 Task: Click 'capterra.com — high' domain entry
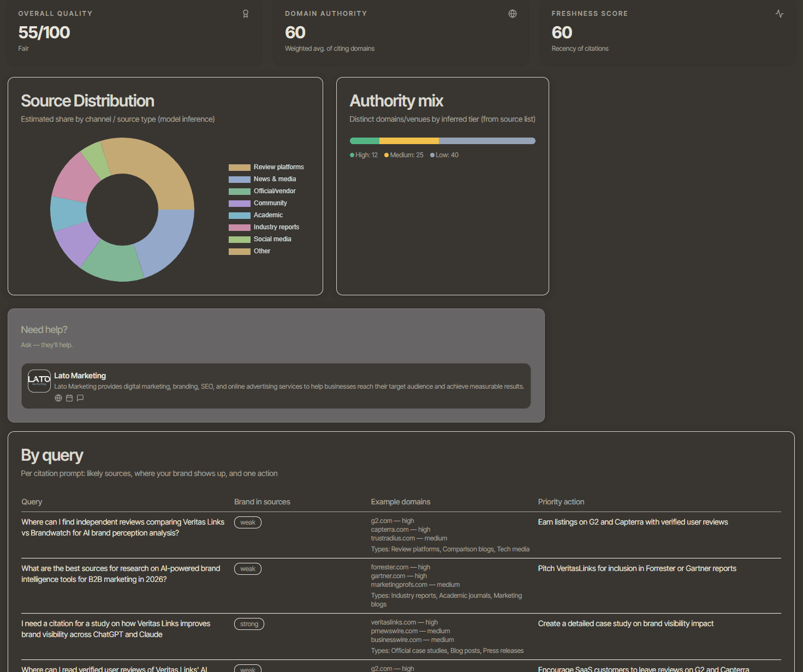[x=401, y=530]
